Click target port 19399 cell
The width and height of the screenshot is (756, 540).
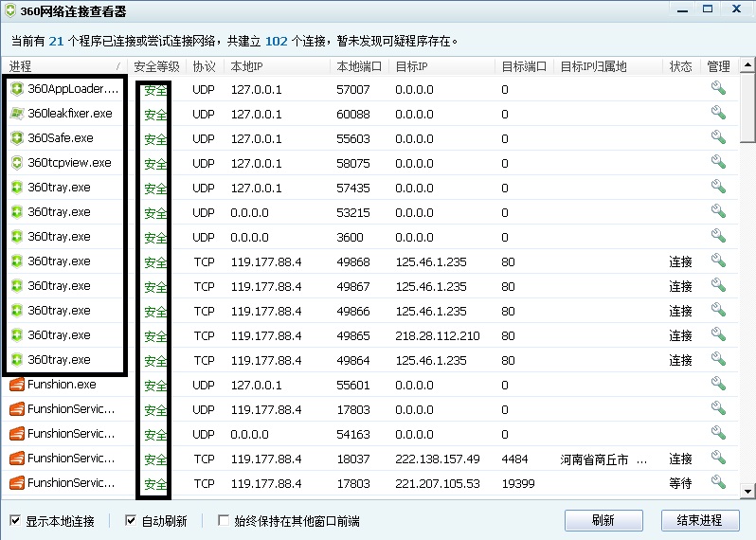tap(518, 483)
